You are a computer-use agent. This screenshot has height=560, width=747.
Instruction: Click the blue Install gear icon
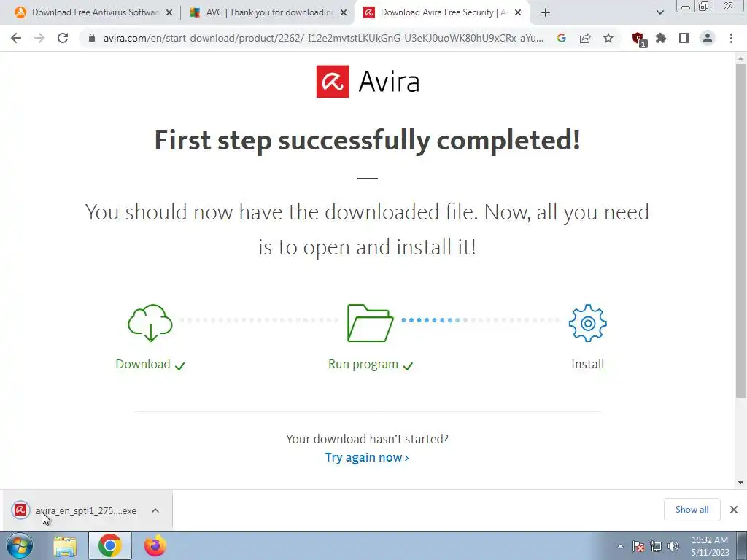tap(587, 323)
